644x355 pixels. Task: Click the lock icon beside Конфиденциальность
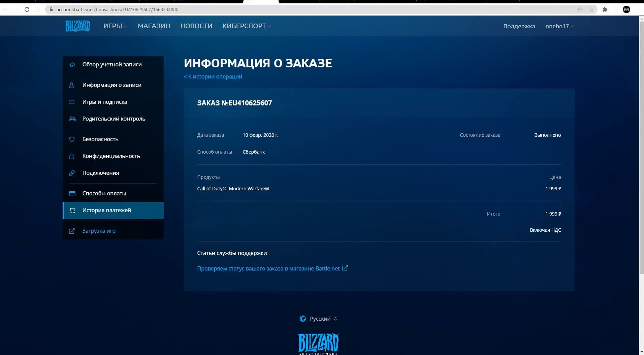pos(72,156)
